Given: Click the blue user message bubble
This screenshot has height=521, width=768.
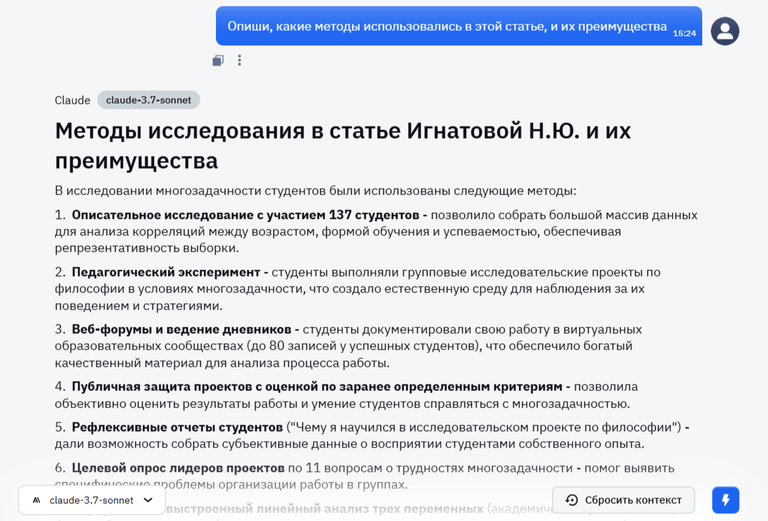Looking at the screenshot, I should pyautogui.click(x=458, y=26).
